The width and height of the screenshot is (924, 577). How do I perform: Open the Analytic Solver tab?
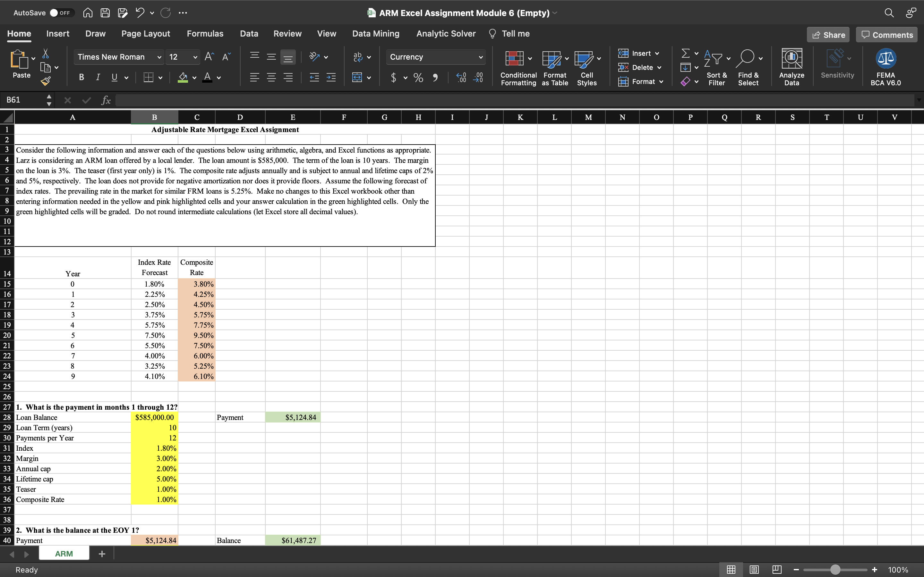click(445, 34)
